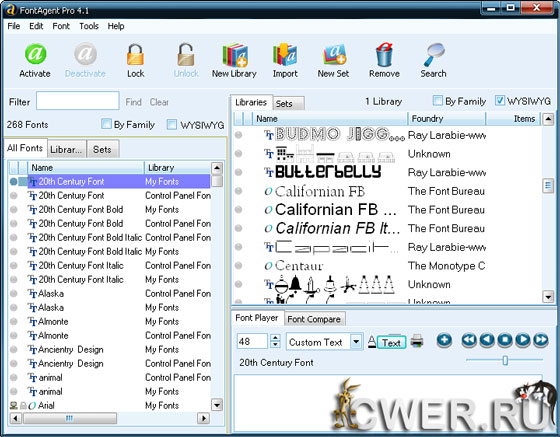Switch to the All Fonts tab
The image size is (560, 437).
click(25, 148)
